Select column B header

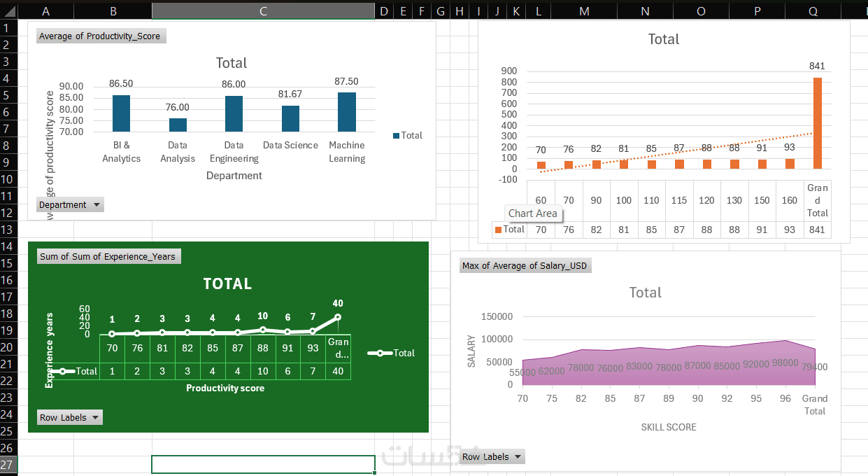click(113, 11)
